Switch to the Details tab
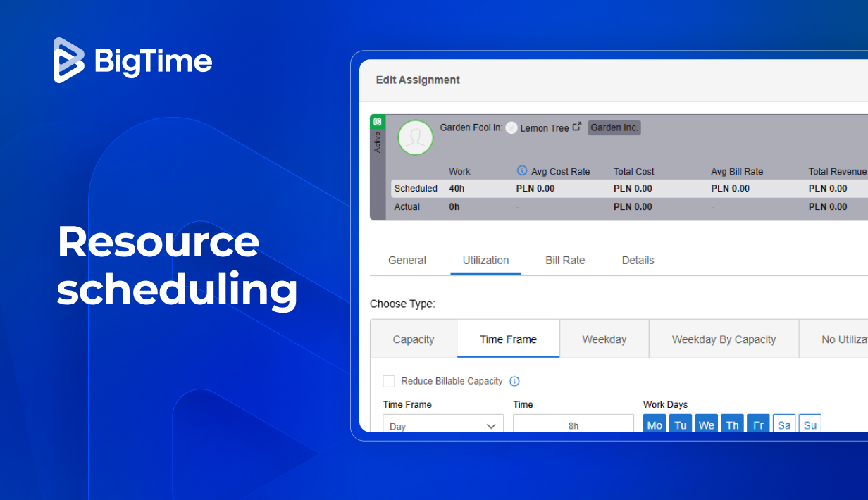Screen dimensions: 868x500 tap(638, 261)
